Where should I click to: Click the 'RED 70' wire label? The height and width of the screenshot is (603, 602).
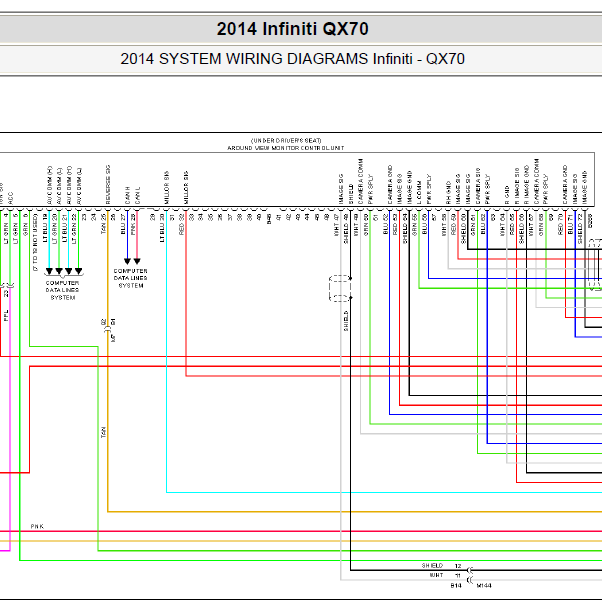(560, 224)
